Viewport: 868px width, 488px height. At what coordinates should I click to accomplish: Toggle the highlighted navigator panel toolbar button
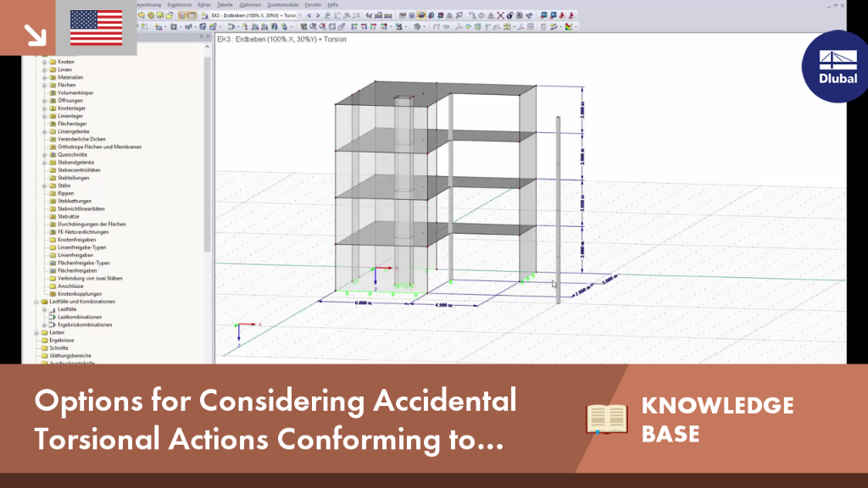182,15
